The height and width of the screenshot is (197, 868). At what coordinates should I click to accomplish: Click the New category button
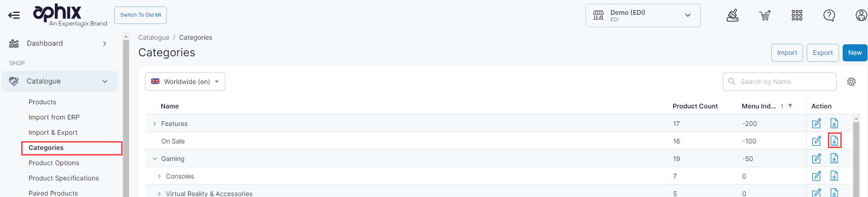[x=855, y=53]
